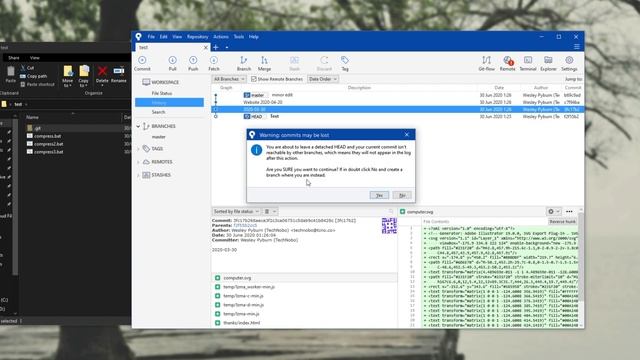640x360 pixels.
Task: Click the Commit toolbar icon in SourceTree
Action: click(x=142, y=64)
